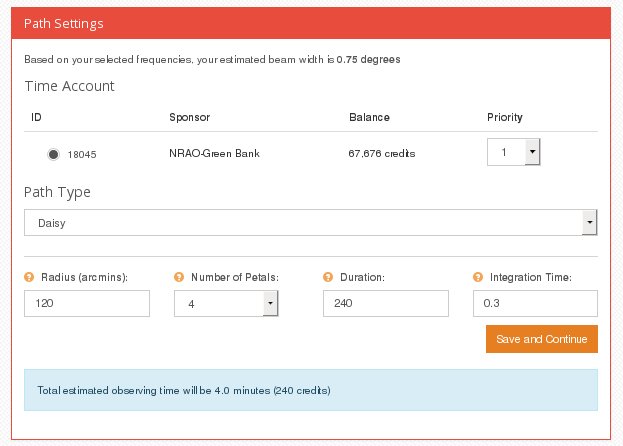Image resolution: width=623 pixels, height=446 pixels.
Task: Select the time account 18045 radio button
Action: pyautogui.click(x=53, y=154)
